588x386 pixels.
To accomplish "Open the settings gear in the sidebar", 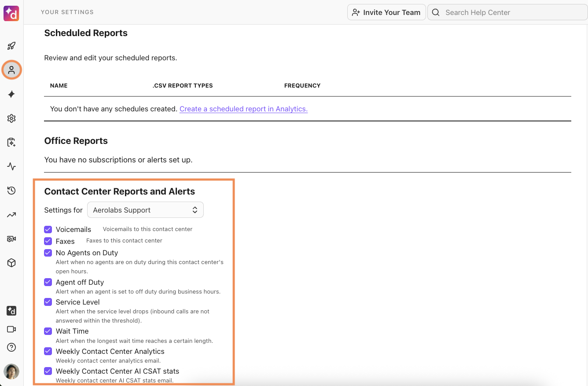I will pyautogui.click(x=11, y=118).
